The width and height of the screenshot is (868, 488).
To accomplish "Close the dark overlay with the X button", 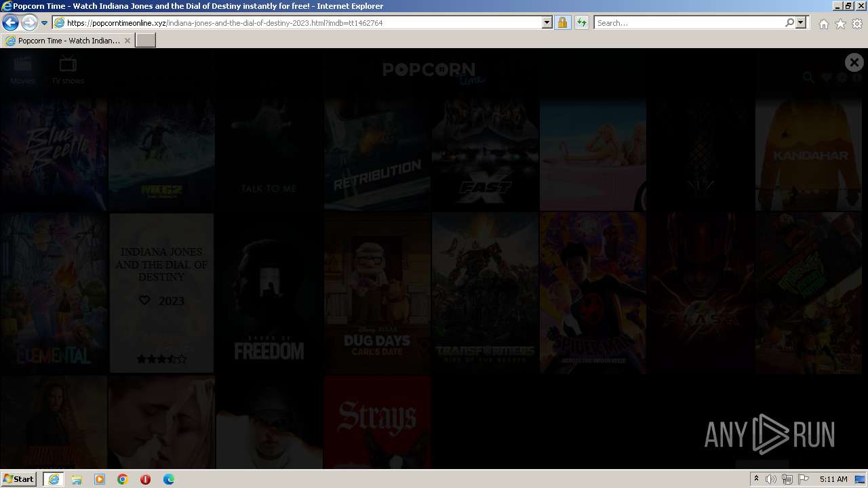I will [x=854, y=62].
